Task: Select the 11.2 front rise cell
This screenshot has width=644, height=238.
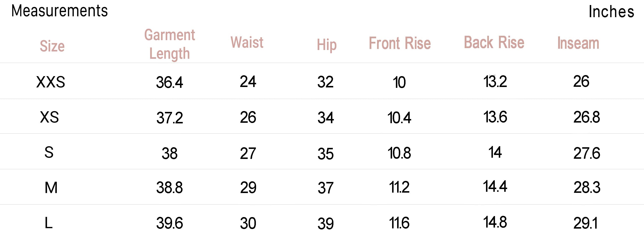Action: coord(399,187)
